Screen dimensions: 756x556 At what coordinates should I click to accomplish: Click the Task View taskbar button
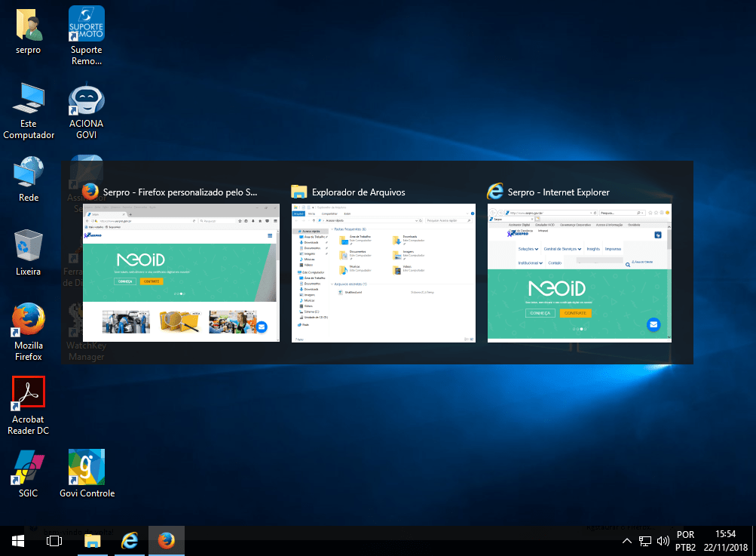tap(54, 541)
